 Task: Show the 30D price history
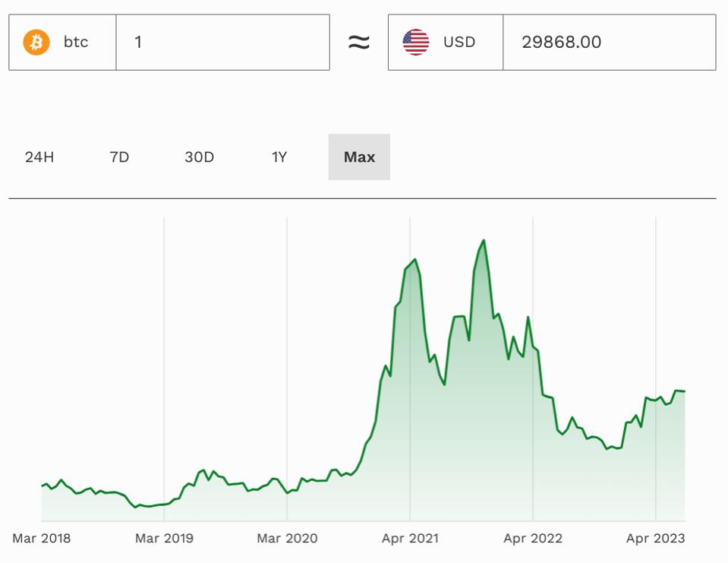pyautogui.click(x=199, y=157)
